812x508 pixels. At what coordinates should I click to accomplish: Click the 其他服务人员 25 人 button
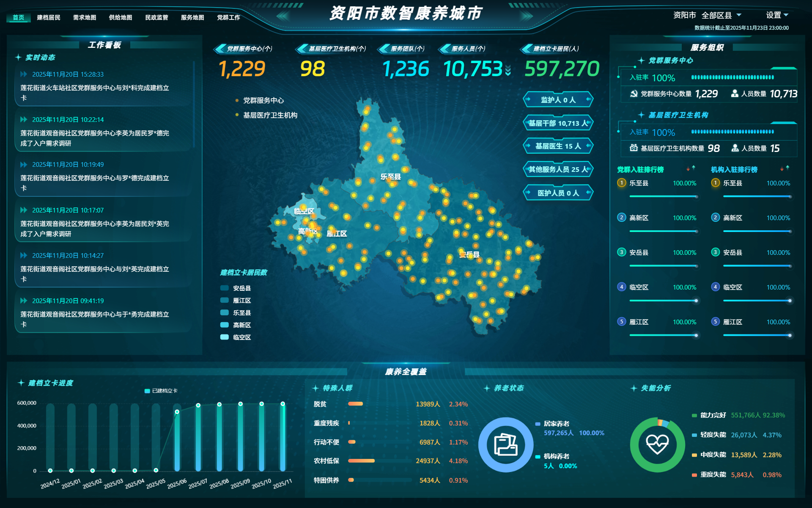pyautogui.click(x=558, y=169)
